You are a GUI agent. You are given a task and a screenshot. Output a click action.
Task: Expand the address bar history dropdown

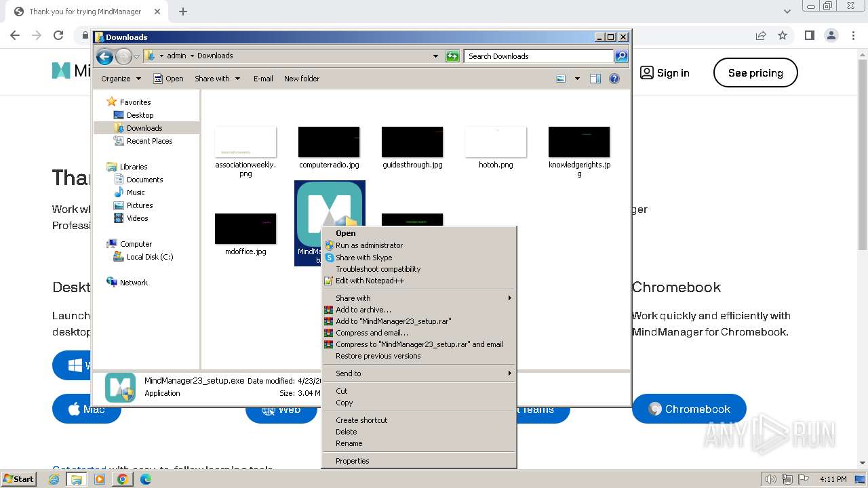[x=435, y=56]
